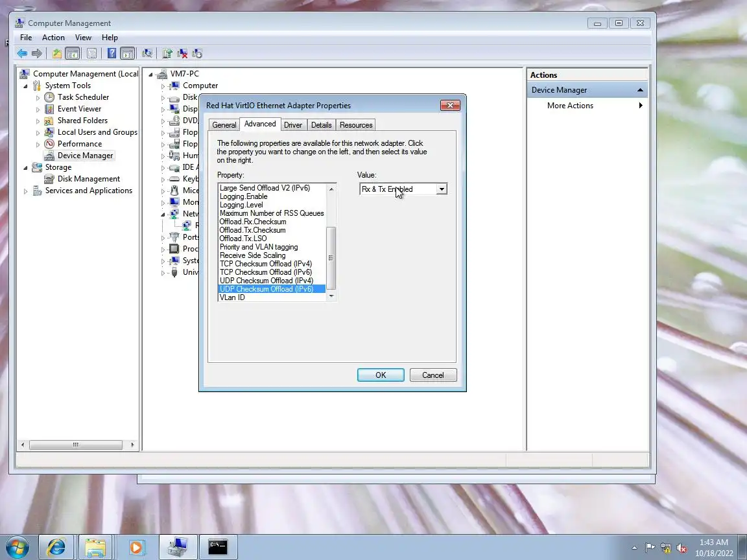
Task: Click the property list scrollbar down arrow
Action: pos(331,296)
